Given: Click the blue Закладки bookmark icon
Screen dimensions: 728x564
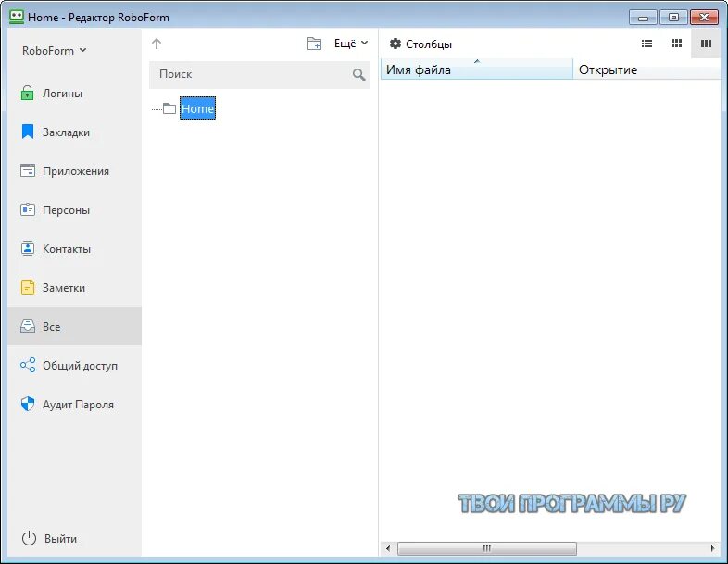Looking at the screenshot, I should (28, 132).
